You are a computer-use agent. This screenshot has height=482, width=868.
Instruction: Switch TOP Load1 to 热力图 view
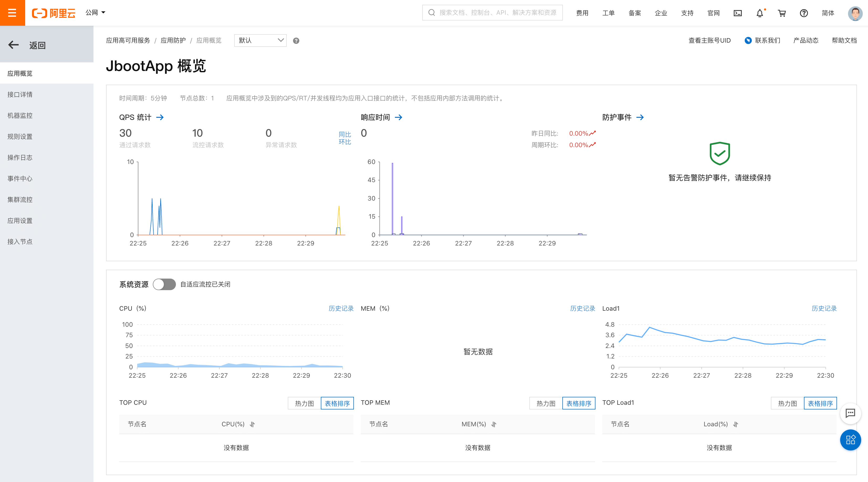[x=787, y=403]
